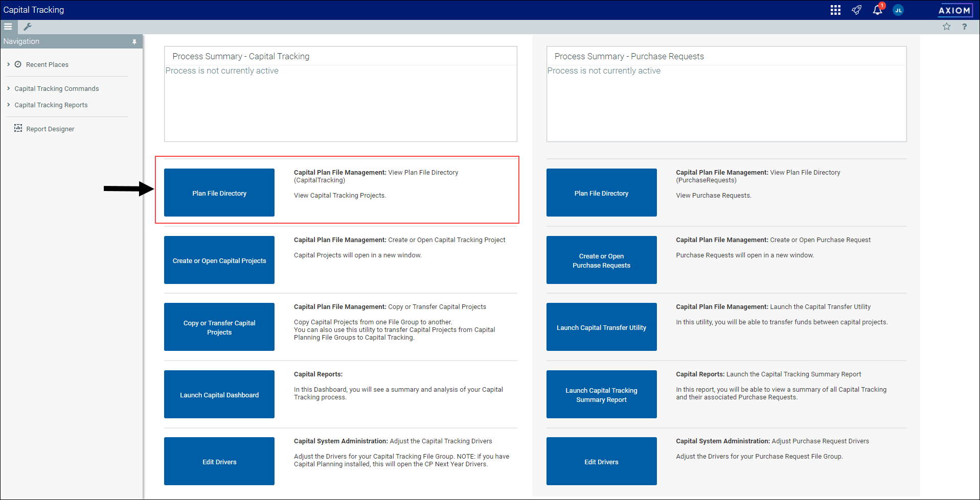This screenshot has height=500, width=980.
Task: Expand Capital Tracking Reports chevron
Action: [9, 105]
